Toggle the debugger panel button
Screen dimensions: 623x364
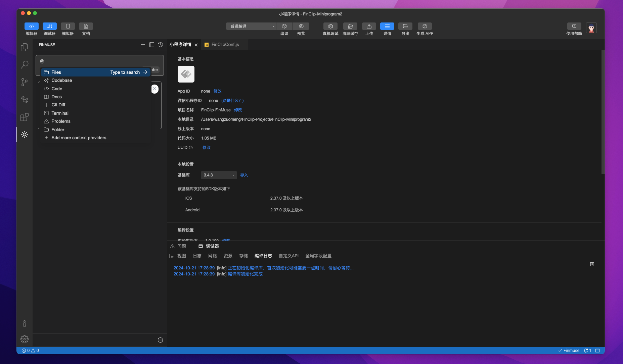(x=50, y=26)
